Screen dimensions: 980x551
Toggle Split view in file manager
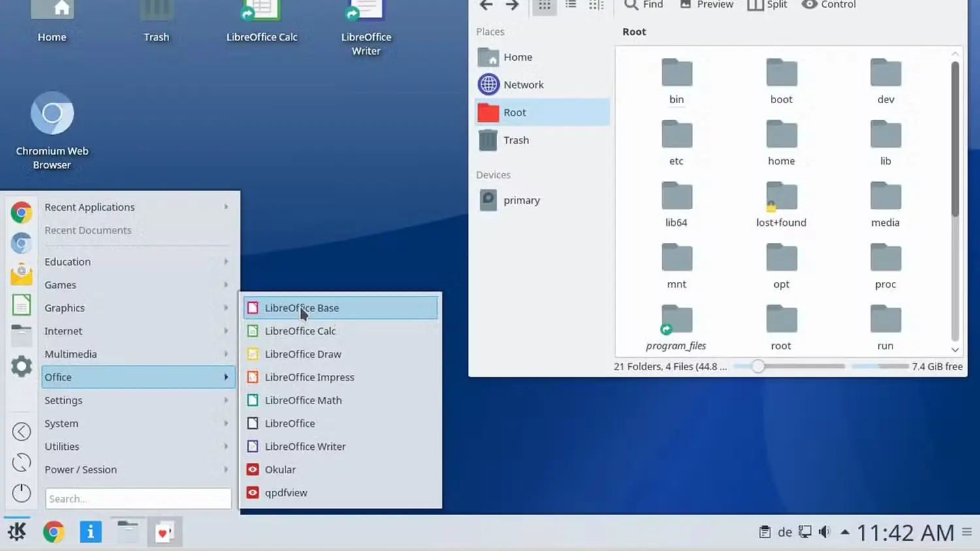pyautogui.click(x=768, y=5)
